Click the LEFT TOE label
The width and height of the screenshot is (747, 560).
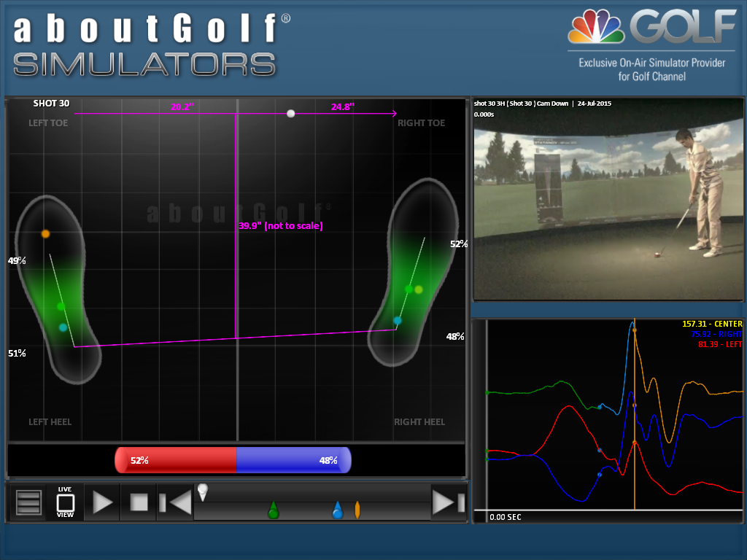coord(48,122)
